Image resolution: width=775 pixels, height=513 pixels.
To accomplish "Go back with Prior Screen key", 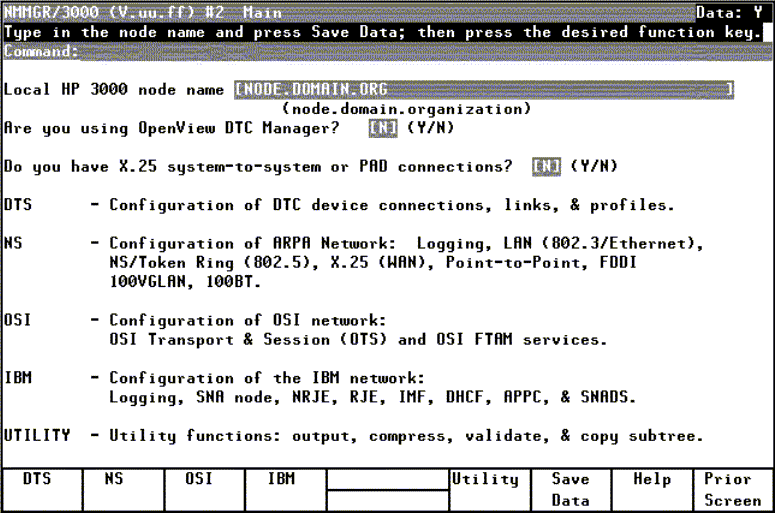I will (733, 489).
